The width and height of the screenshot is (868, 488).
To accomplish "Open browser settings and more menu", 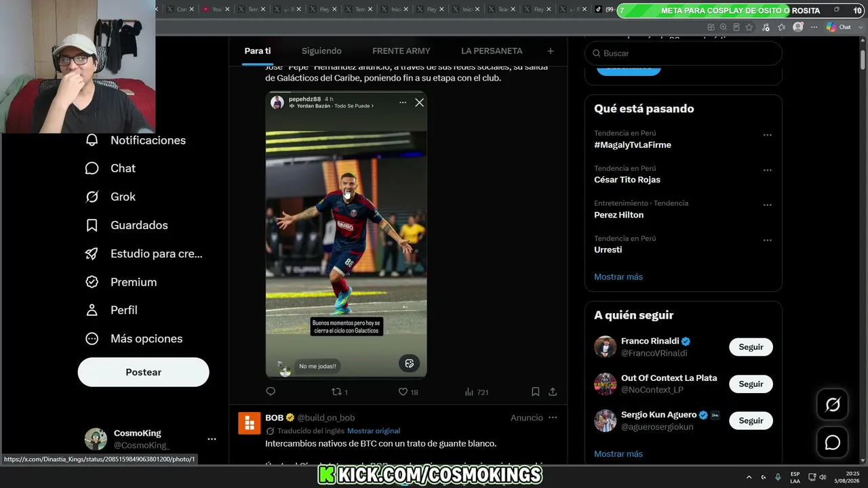I will (x=813, y=27).
